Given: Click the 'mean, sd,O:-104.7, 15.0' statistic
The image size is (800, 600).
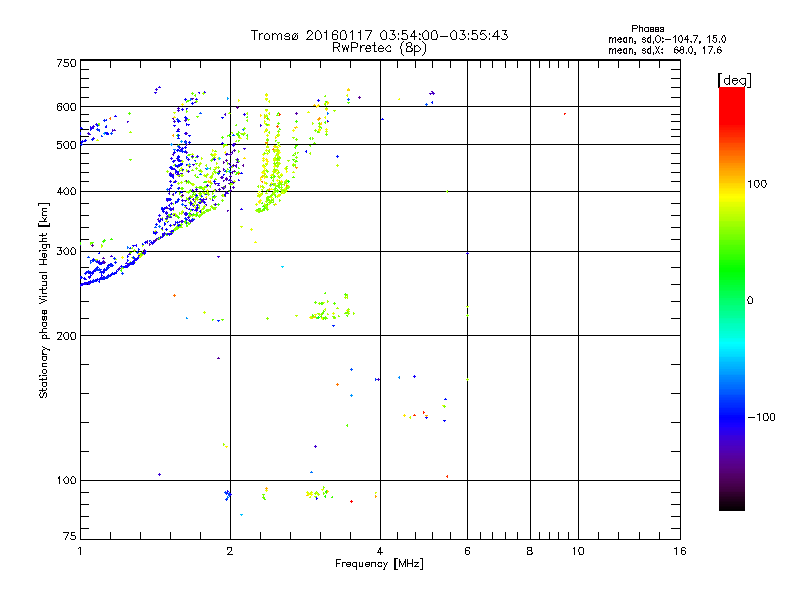Looking at the screenshot, I should (667, 39).
